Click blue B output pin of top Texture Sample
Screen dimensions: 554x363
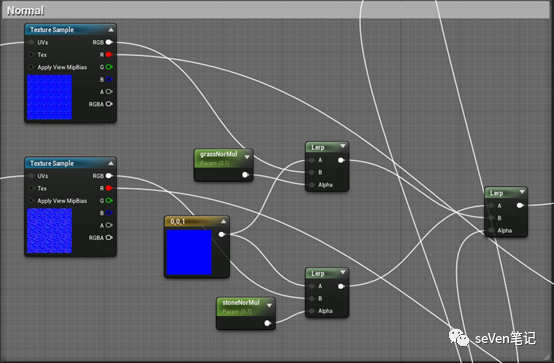click(109, 80)
